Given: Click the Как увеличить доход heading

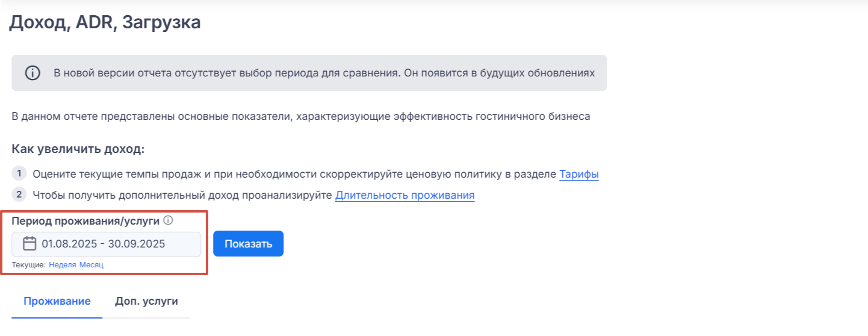Looking at the screenshot, I should [x=78, y=149].
